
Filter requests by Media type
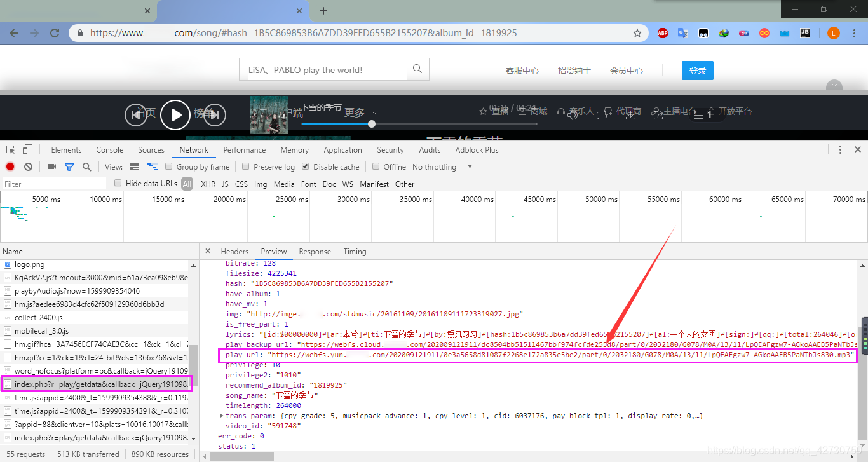(x=284, y=184)
